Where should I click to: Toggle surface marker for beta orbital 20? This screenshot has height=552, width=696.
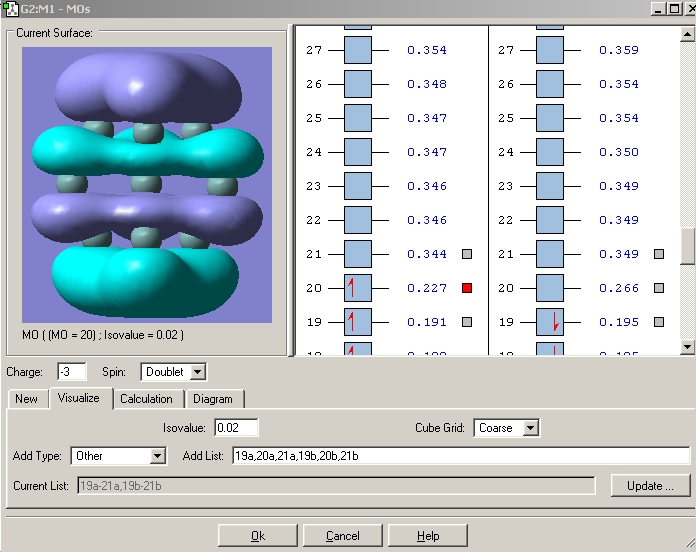tap(659, 288)
